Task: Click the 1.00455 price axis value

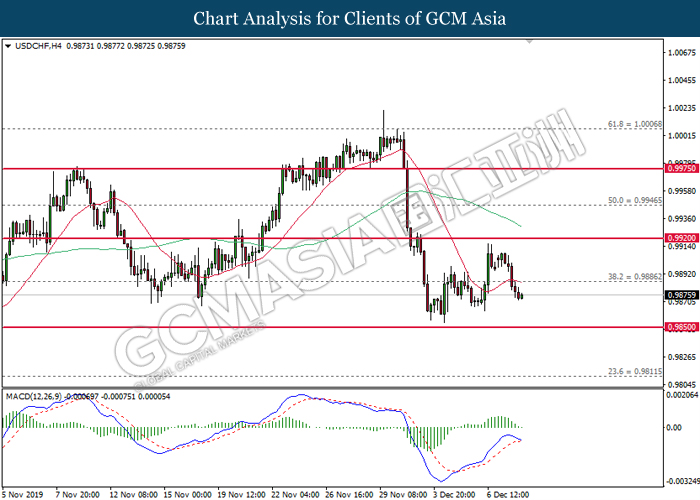Action: click(x=682, y=80)
